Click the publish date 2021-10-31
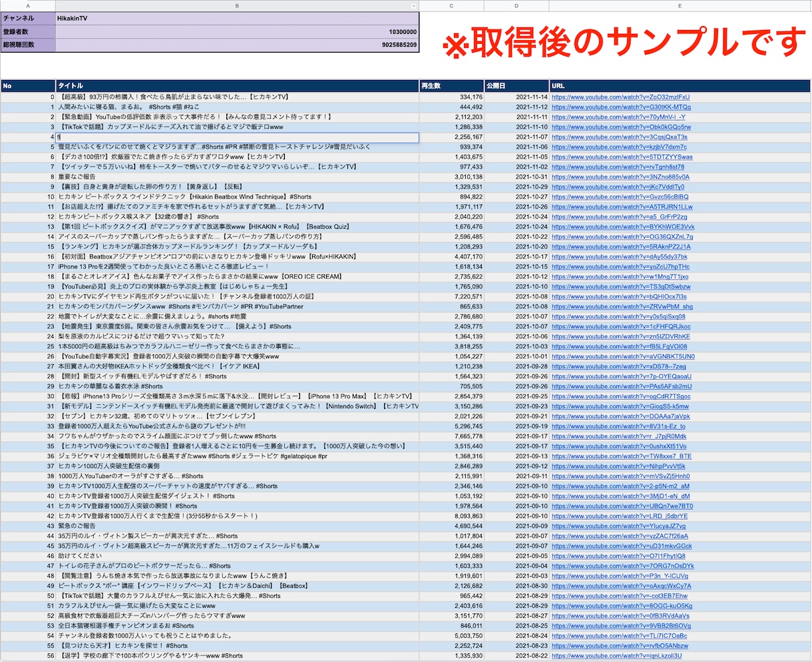 click(532, 177)
